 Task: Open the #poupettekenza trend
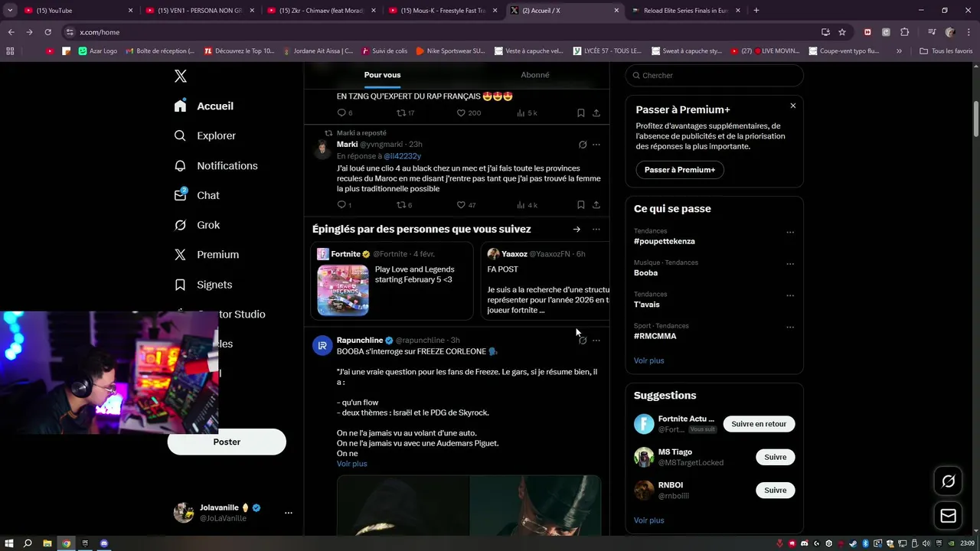click(x=665, y=241)
